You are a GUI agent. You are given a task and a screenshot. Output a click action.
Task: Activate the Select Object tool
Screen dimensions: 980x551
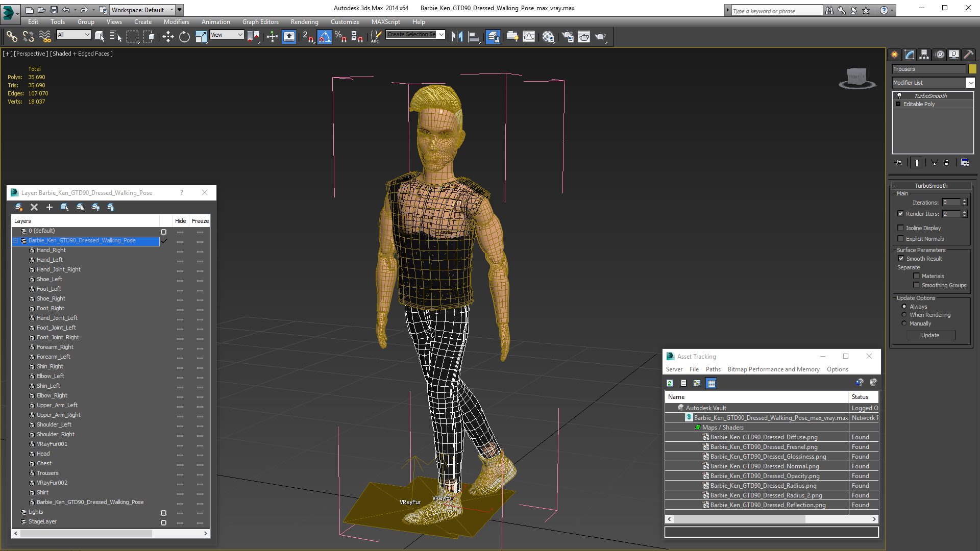click(99, 36)
